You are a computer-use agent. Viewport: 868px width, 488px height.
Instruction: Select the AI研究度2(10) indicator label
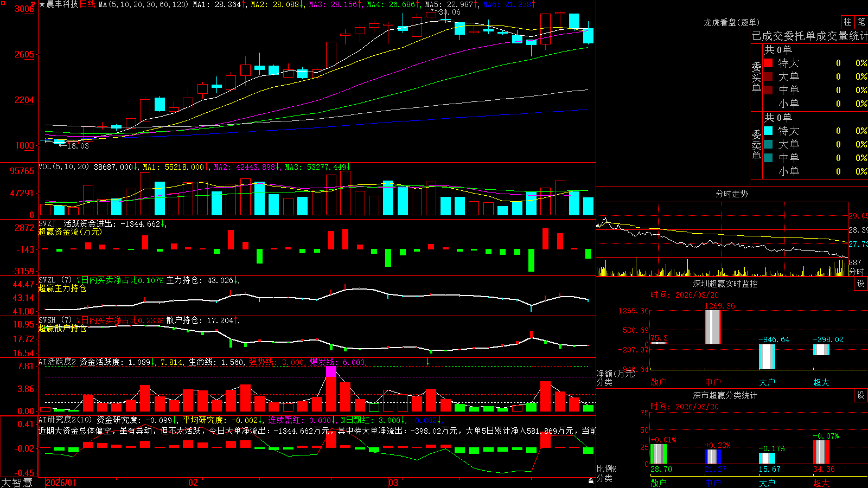pos(65,420)
